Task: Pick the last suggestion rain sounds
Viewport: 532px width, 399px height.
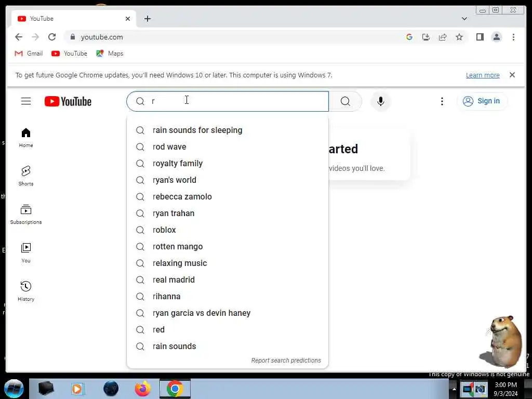Action: (x=228, y=347)
